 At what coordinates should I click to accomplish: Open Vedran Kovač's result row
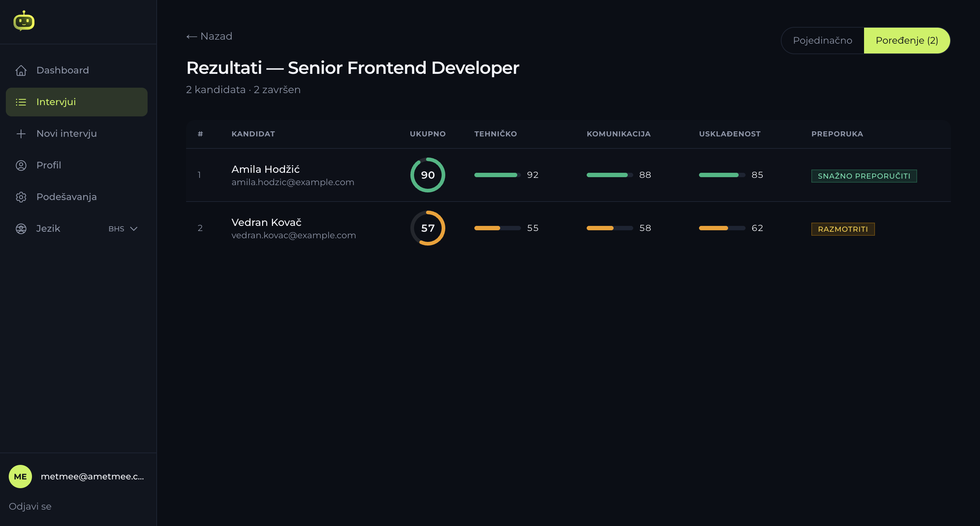[x=569, y=228]
